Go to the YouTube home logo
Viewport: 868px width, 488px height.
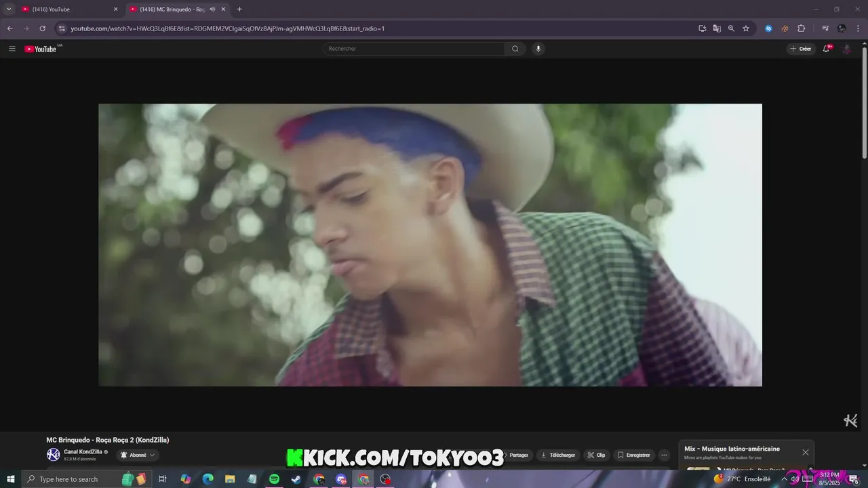coord(41,49)
